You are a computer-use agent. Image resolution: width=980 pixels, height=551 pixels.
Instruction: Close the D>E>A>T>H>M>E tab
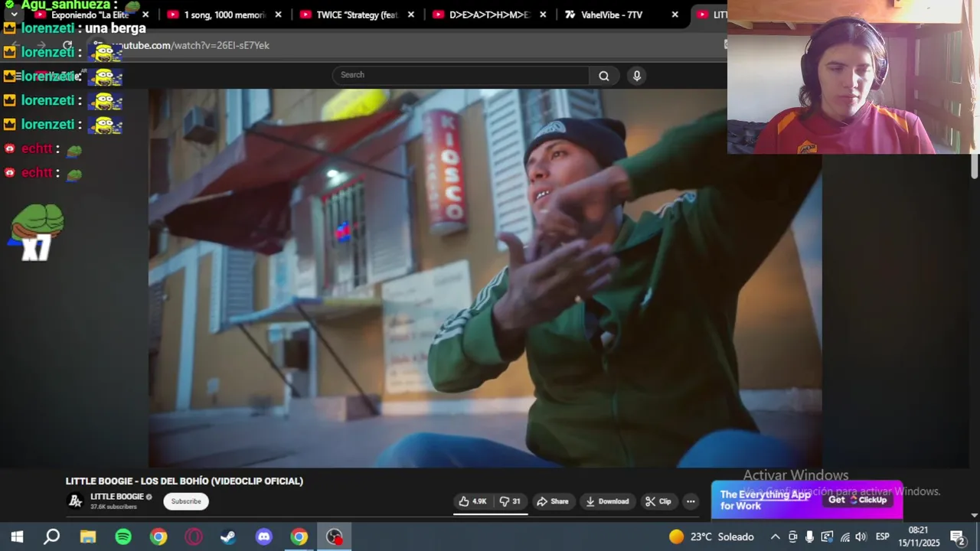pyautogui.click(x=543, y=15)
